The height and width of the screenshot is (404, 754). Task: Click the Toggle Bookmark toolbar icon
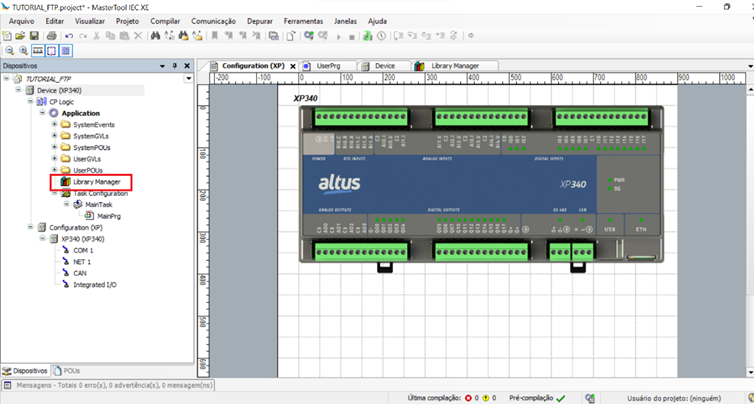[214, 36]
